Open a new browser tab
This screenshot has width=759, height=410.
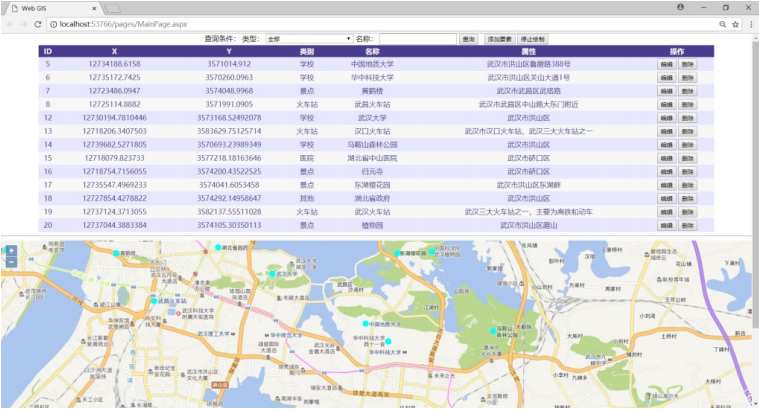pyautogui.click(x=112, y=8)
